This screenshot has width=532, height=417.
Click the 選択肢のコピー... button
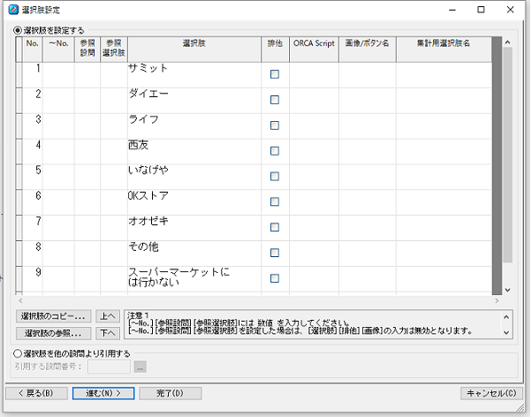tap(53, 316)
